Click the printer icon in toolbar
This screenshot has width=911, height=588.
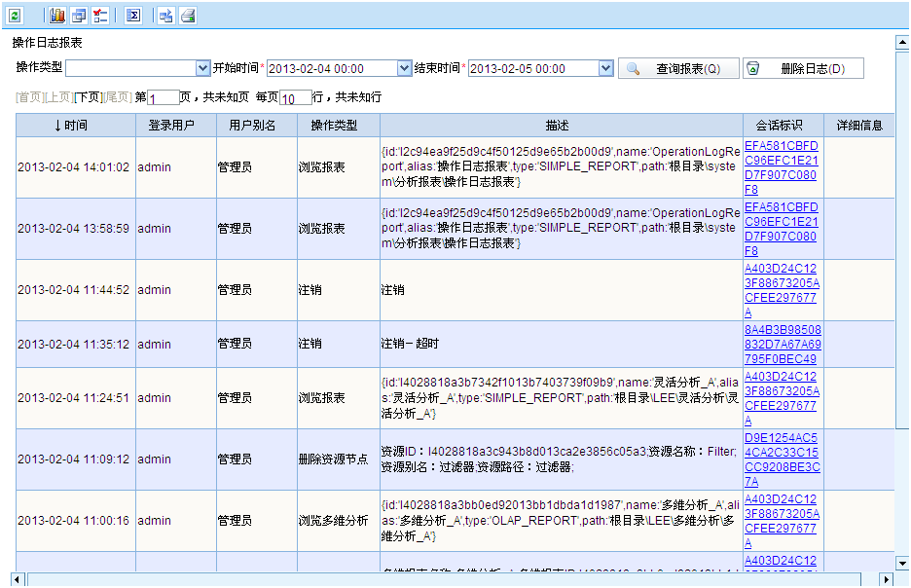(188, 16)
